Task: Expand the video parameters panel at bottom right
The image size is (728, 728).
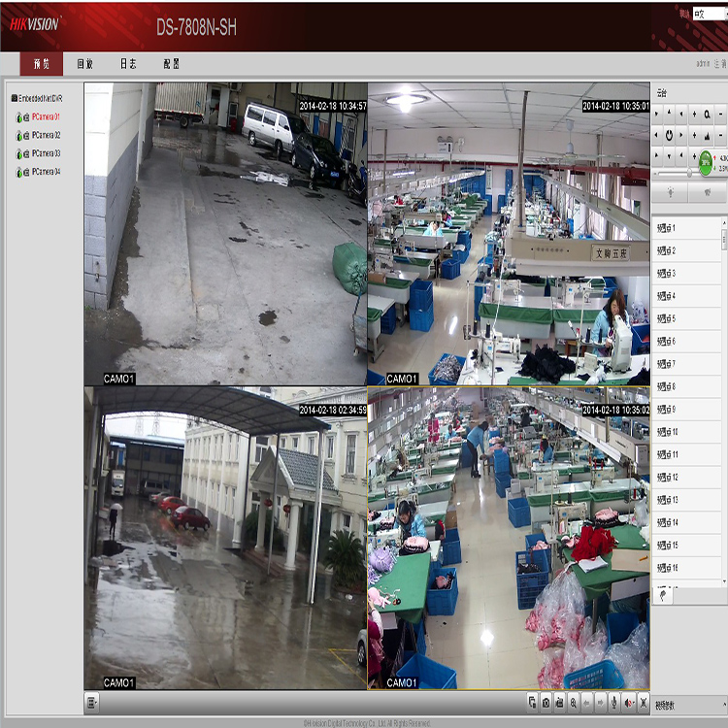Action: point(689,705)
